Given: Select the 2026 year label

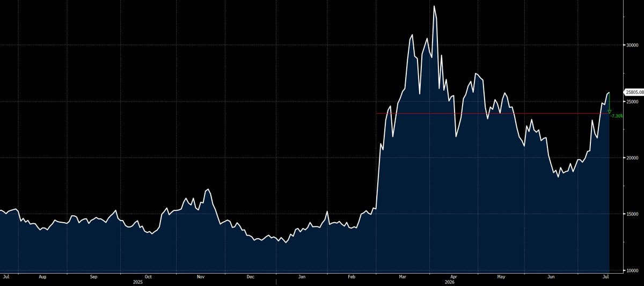Looking at the screenshot, I should pyautogui.click(x=449, y=282).
